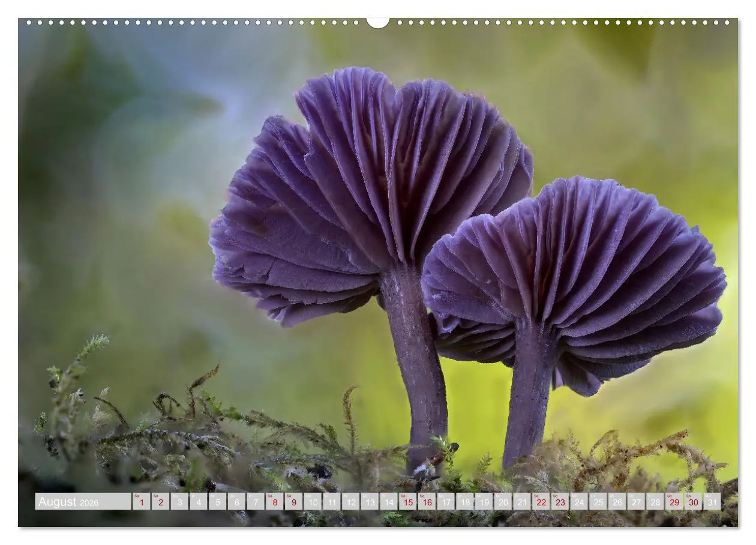The image size is (756, 545).
Task: Select day 22 in the calendar strip
Action: (541, 502)
